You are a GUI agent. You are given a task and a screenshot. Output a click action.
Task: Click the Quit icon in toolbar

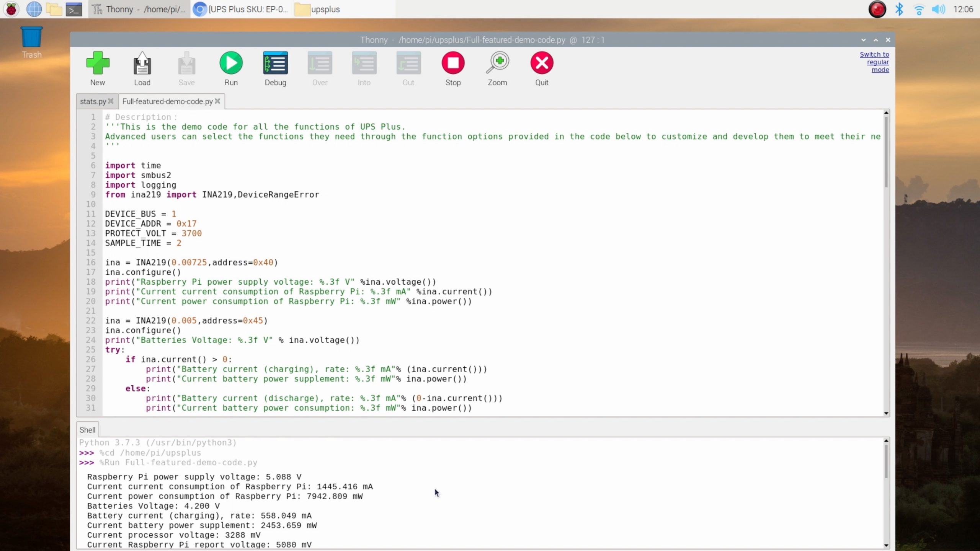click(x=542, y=64)
